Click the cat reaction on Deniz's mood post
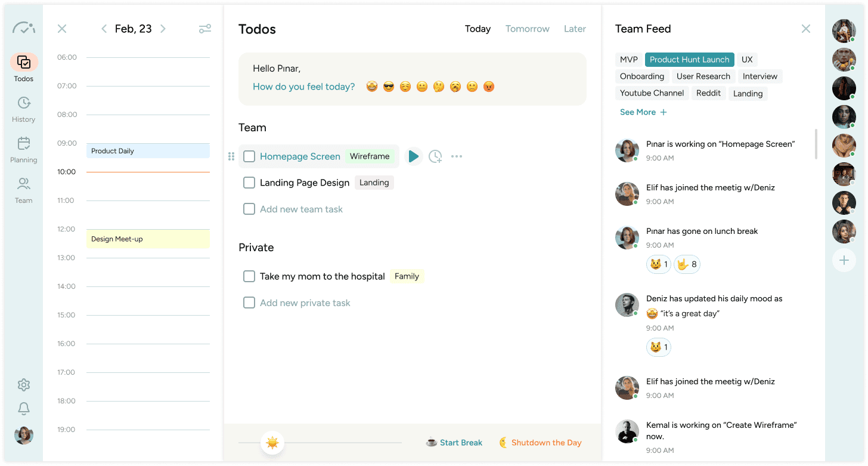The width and height of the screenshot is (868, 466). (659, 347)
